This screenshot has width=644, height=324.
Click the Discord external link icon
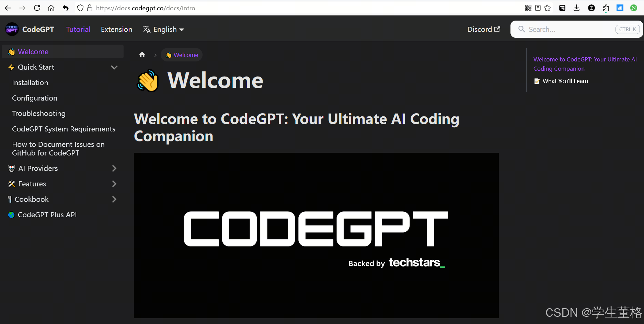pyautogui.click(x=497, y=29)
